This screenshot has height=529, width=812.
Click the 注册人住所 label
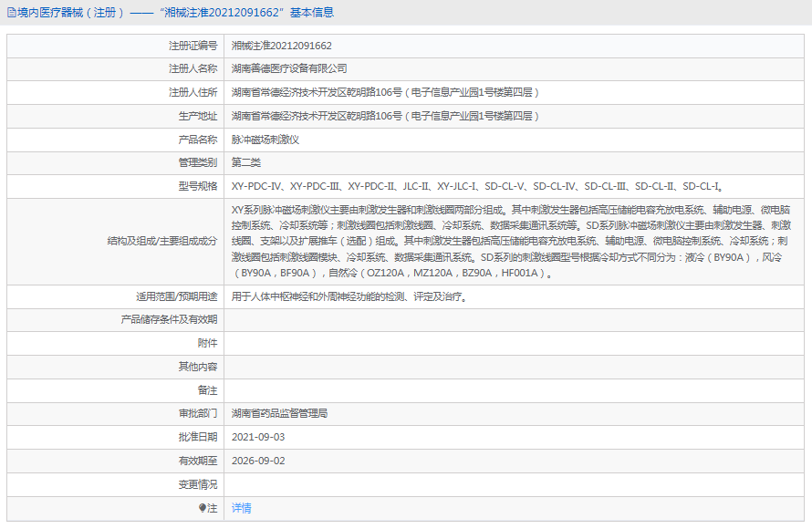[x=193, y=92]
